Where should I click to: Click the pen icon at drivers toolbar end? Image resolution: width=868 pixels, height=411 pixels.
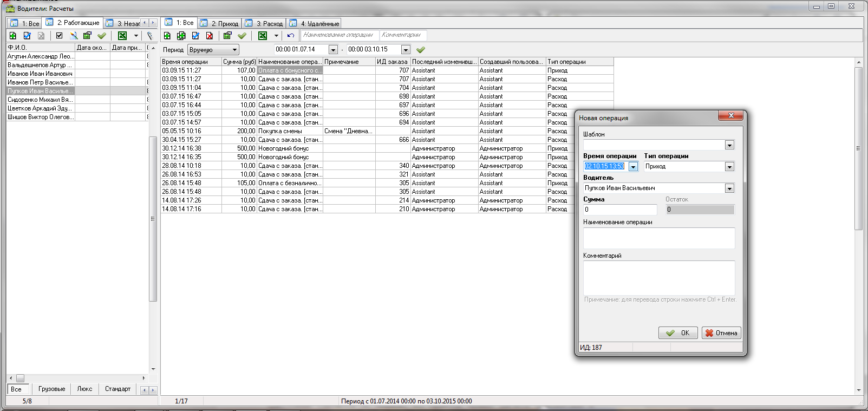(x=150, y=36)
